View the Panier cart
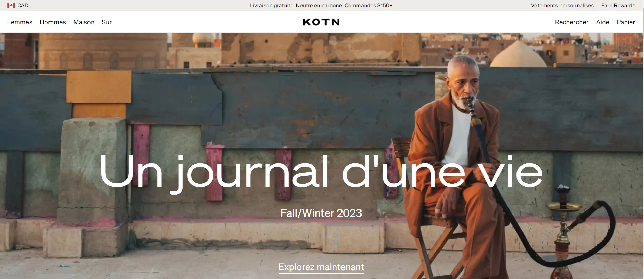Viewport: 644px width, 279px height. [x=626, y=22]
